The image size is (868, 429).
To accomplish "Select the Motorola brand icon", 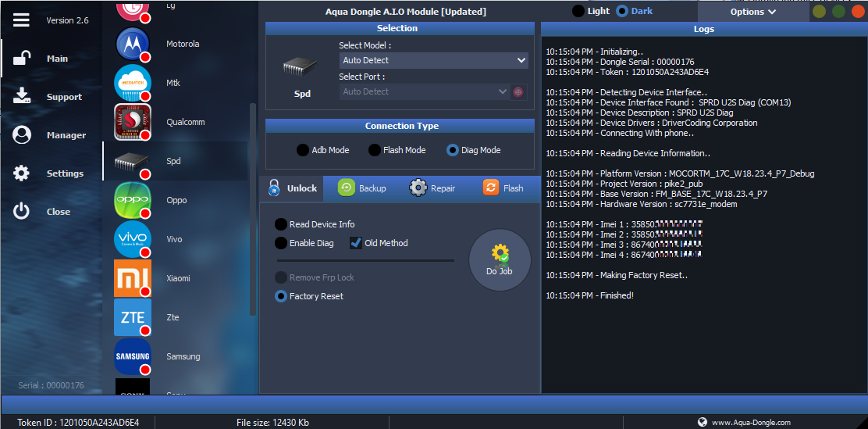I will coord(133,44).
